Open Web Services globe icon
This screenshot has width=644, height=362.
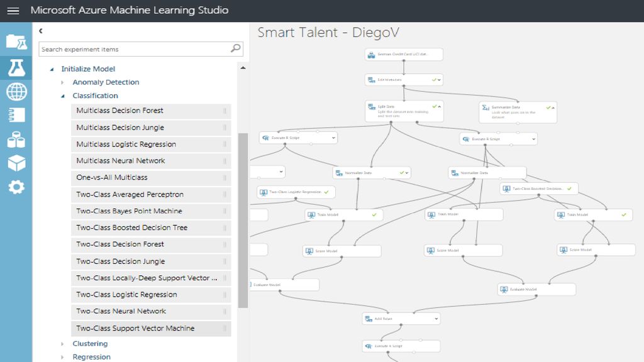(x=16, y=92)
